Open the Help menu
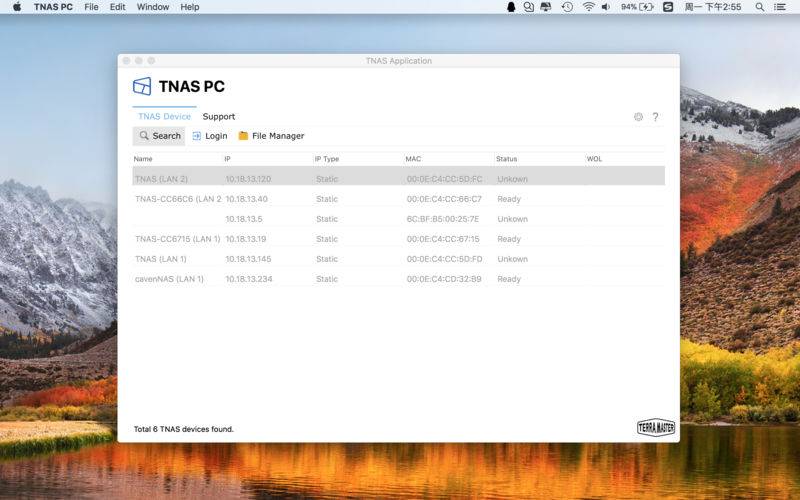 pyautogui.click(x=189, y=7)
